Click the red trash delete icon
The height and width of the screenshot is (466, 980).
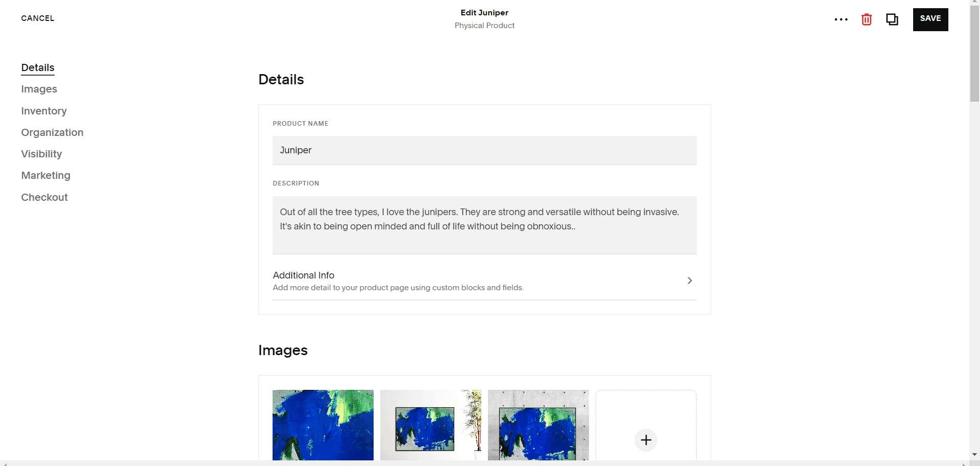pyautogui.click(x=867, y=19)
